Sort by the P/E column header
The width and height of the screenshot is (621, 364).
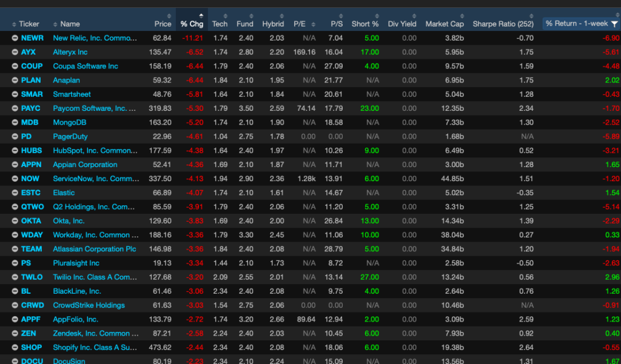tap(300, 24)
